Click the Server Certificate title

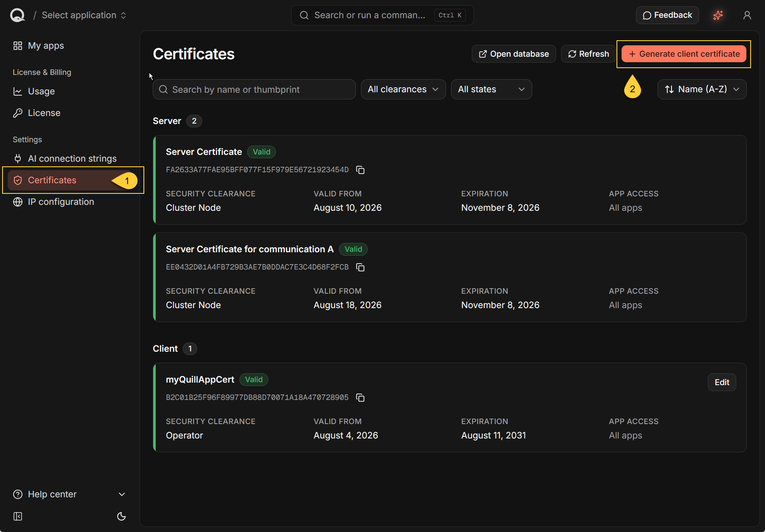point(204,152)
